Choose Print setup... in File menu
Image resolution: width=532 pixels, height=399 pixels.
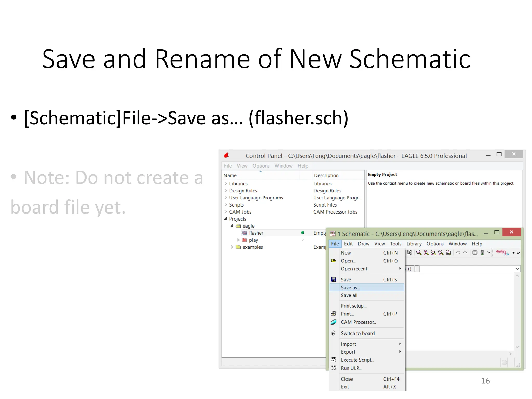pos(367,306)
